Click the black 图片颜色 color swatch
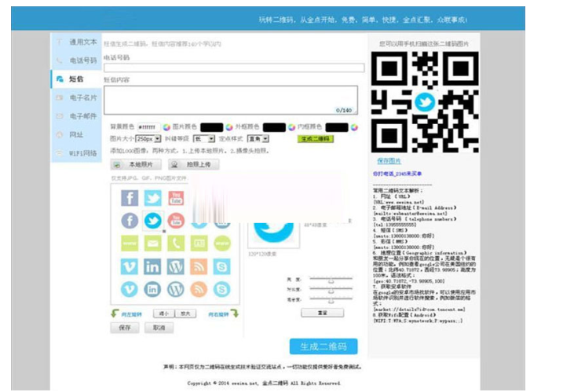Screen dimensions: 563x392 click(211, 126)
